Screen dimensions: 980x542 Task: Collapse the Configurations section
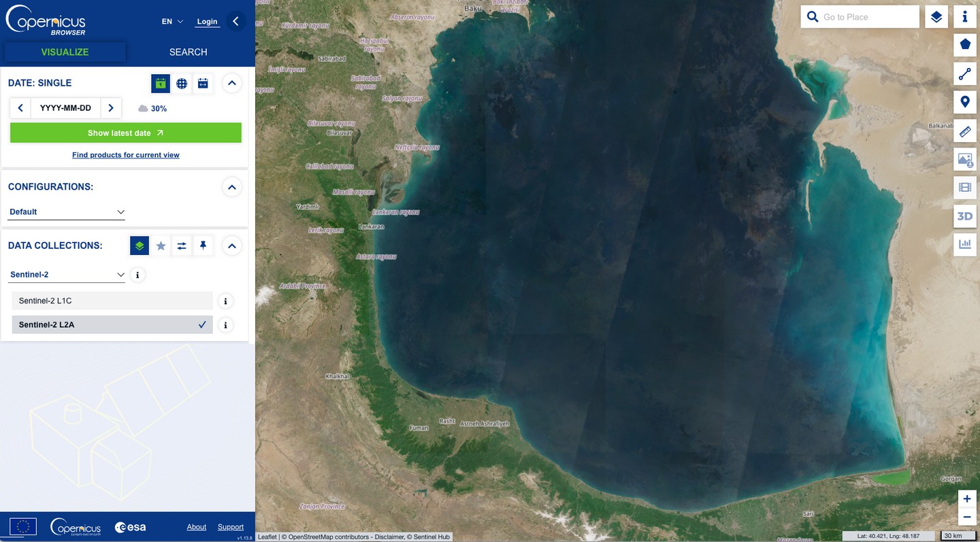point(232,187)
